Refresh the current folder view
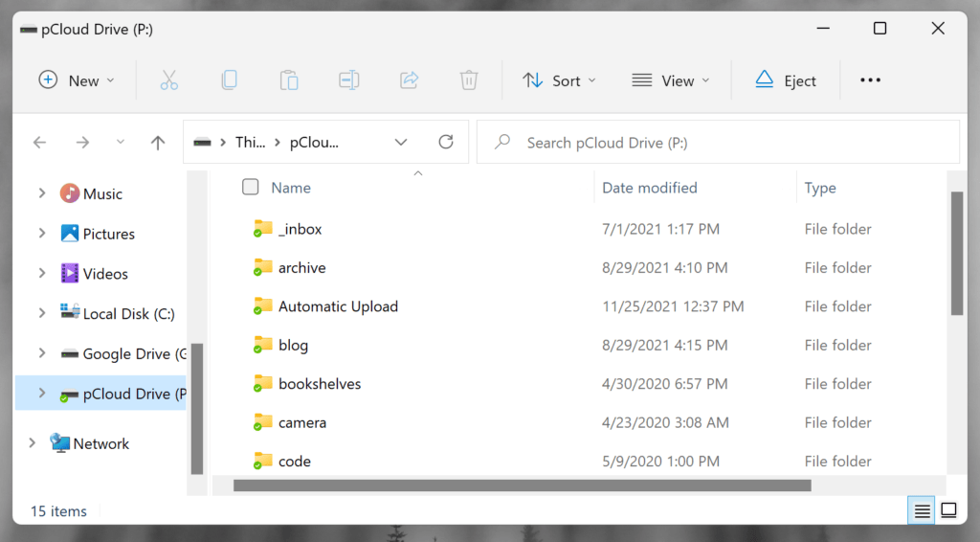The image size is (980, 542). click(446, 142)
